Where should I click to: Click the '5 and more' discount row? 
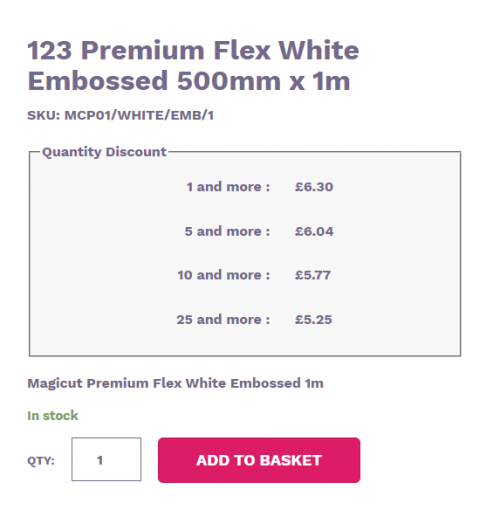pos(259,231)
